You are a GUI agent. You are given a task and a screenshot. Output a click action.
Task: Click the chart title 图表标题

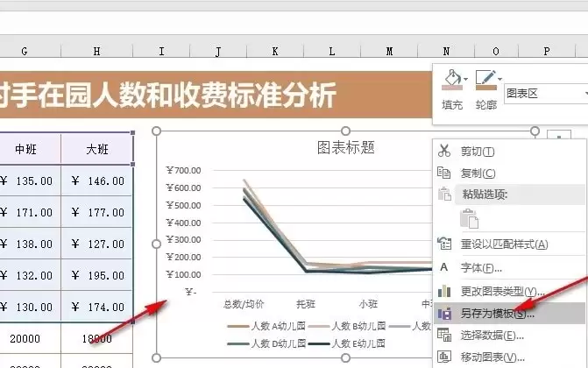pos(346,148)
